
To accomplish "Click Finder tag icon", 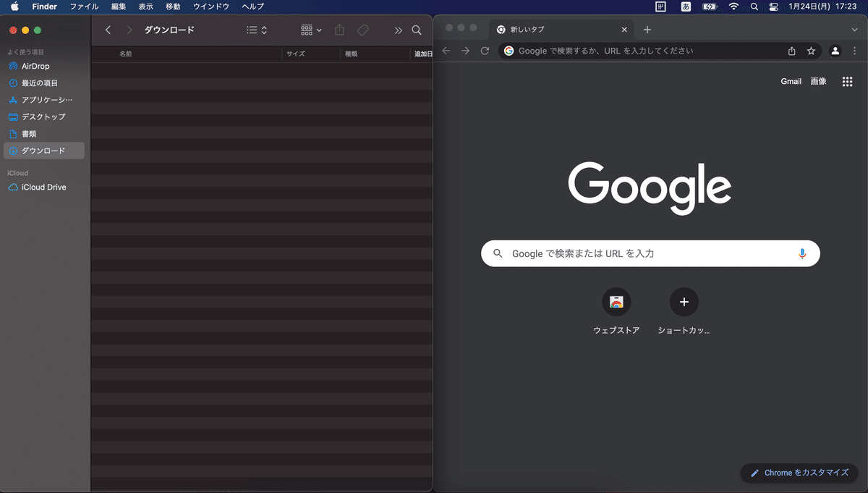I will coord(363,30).
